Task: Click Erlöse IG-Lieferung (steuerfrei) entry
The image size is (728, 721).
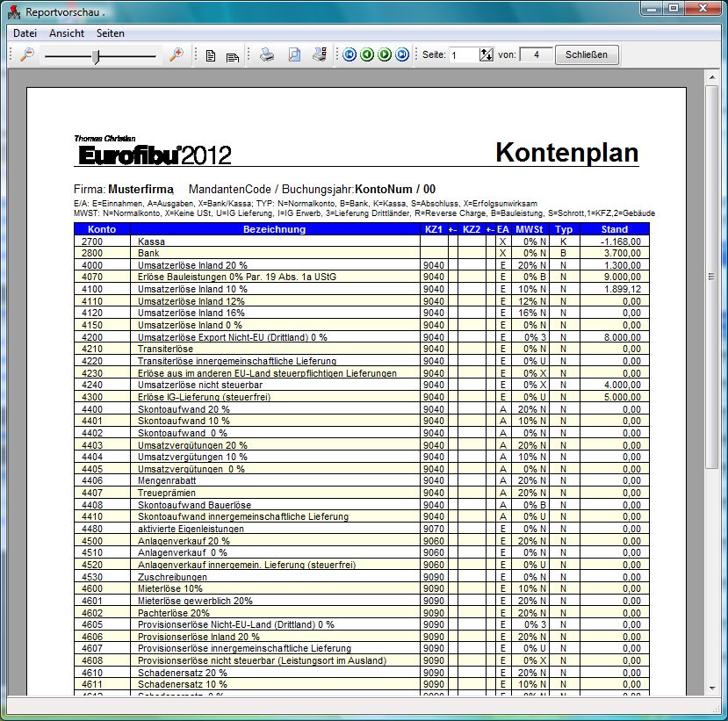Action: point(204,397)
